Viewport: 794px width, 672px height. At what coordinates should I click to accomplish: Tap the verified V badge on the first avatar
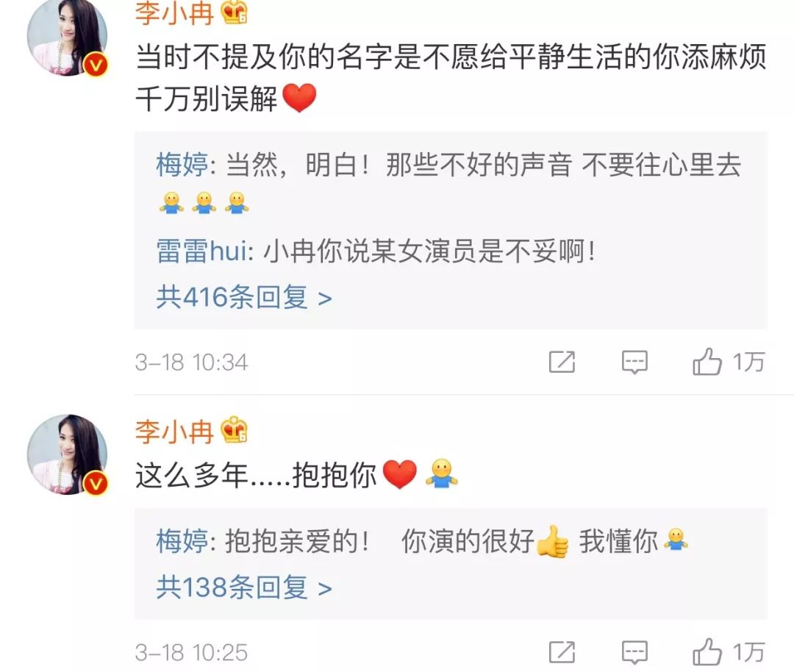(95, 65)
